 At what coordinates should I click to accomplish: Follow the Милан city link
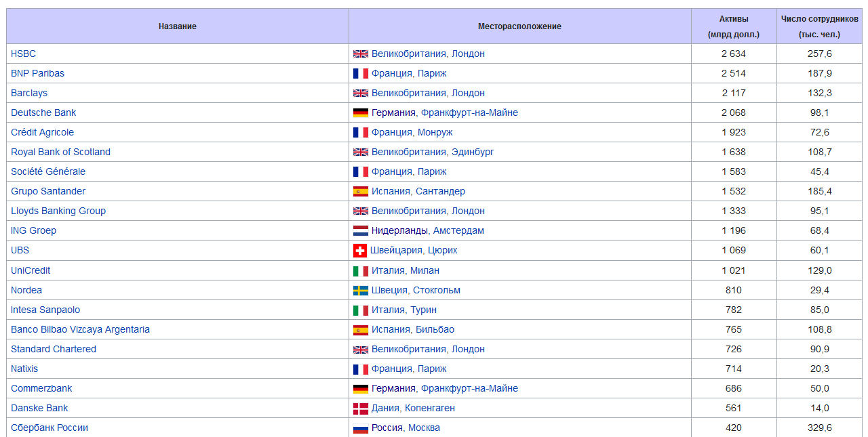[x=425, y=270]
